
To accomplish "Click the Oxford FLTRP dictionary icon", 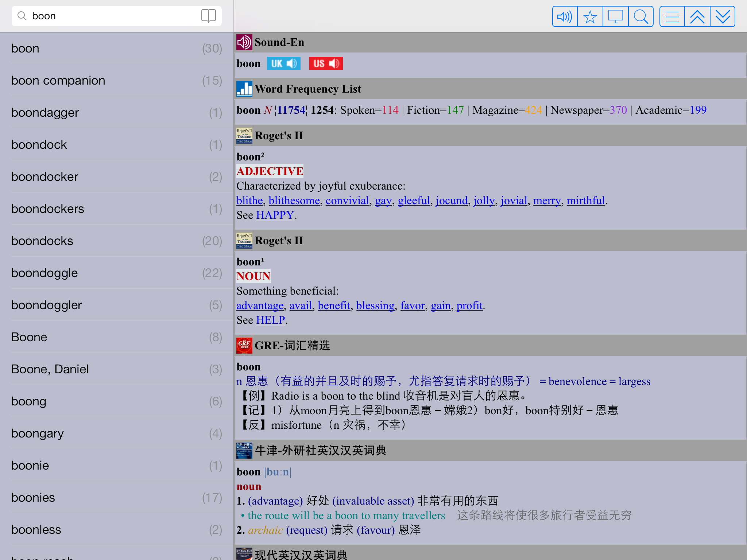I will 244,451.
